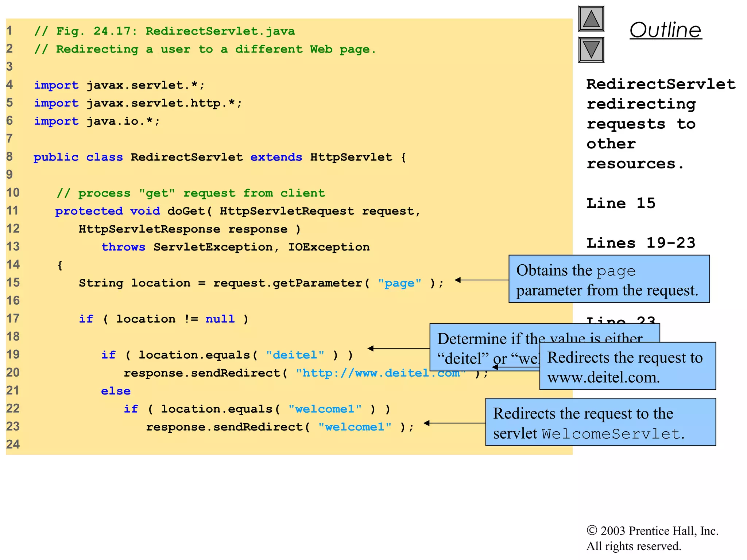Viewport: 747px width, 560px height.
Task: Click the 'String location = request.getParameter' line
Action: click(x=262, y=283)
